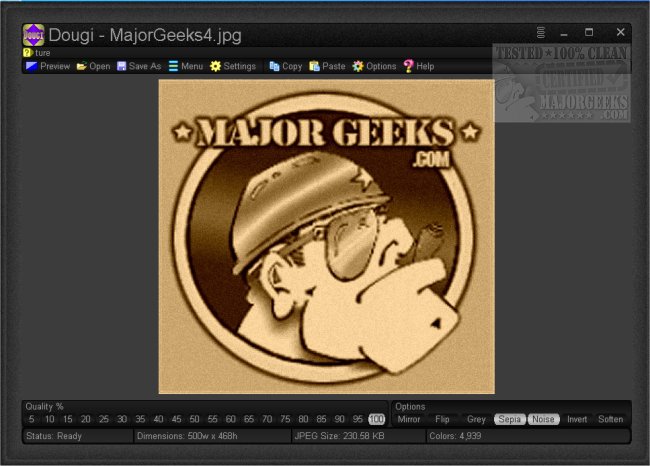Screen dimensions: 650x466
Task: Disable the Noise effect
Action: coord(543,419)
